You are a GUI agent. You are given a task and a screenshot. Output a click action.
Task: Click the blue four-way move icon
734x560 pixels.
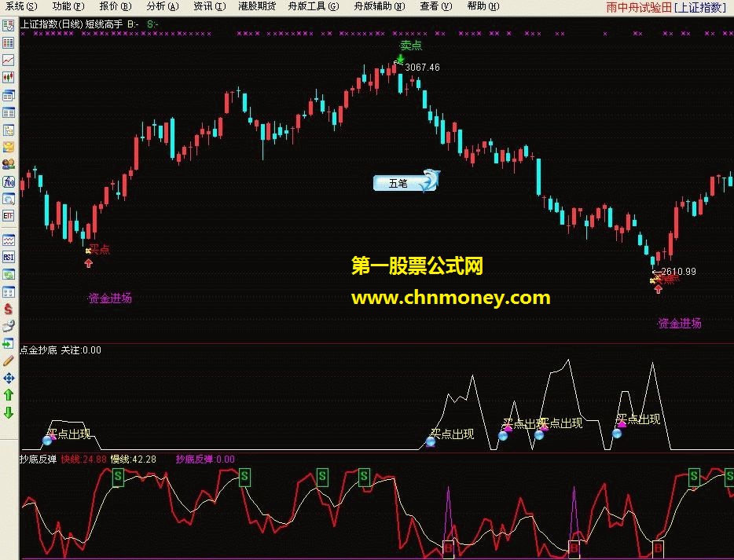(x=8, y=378)
